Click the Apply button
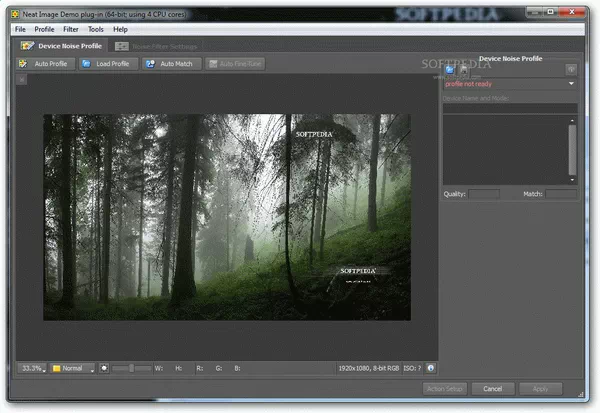 (x=541, y=389)
